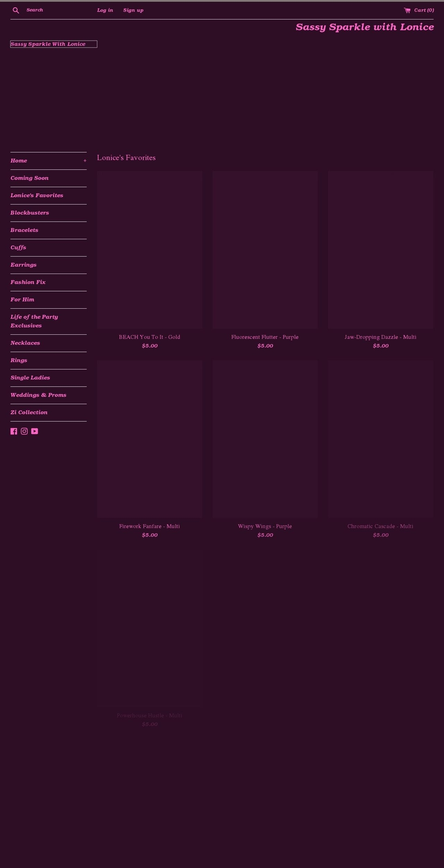Image resolution: width=444 pixels, height=868 pixels.
Task: Browse the Necklaces category
Action: pyautogui.click(x=25, y=343)
